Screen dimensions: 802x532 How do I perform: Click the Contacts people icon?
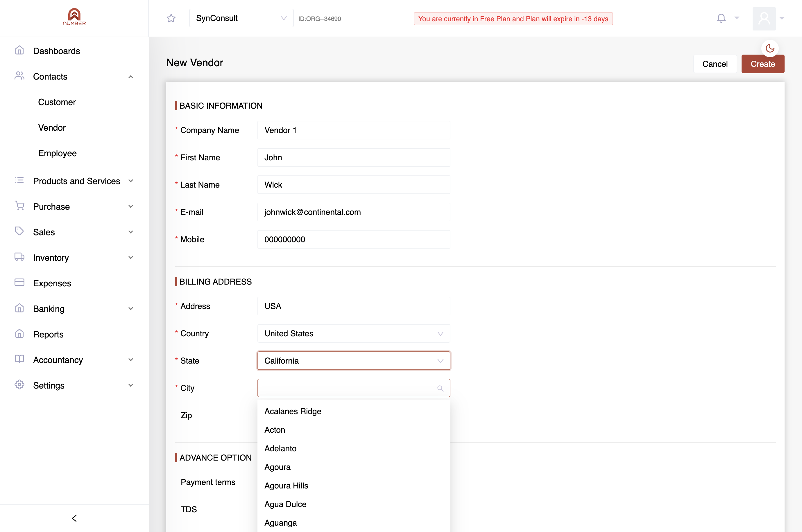click(19, 76)
